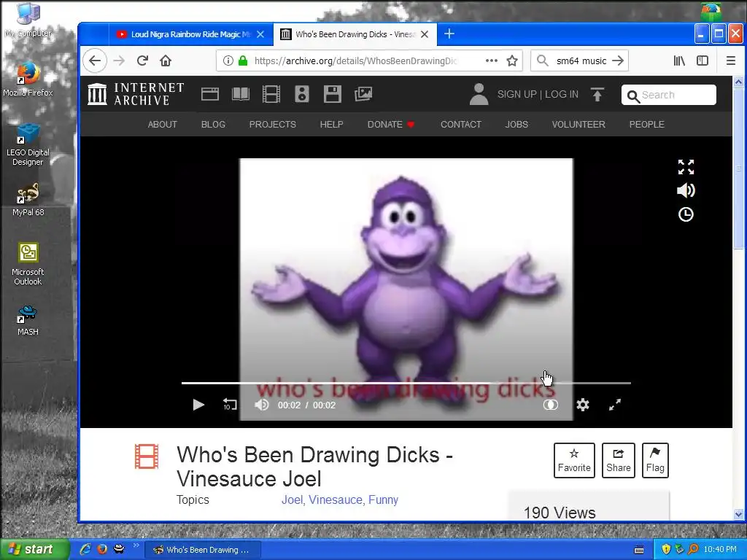Image resolution: width=747 pixels, height=560 pixels.
Task: Click the video progress bar
Action: click(x=406, y=383)
